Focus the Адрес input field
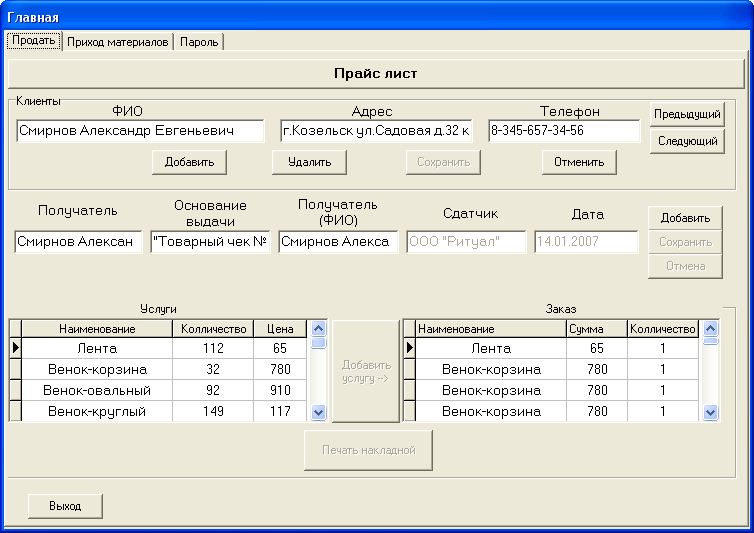This screenshot has width=754, height=533. (376, 131)
